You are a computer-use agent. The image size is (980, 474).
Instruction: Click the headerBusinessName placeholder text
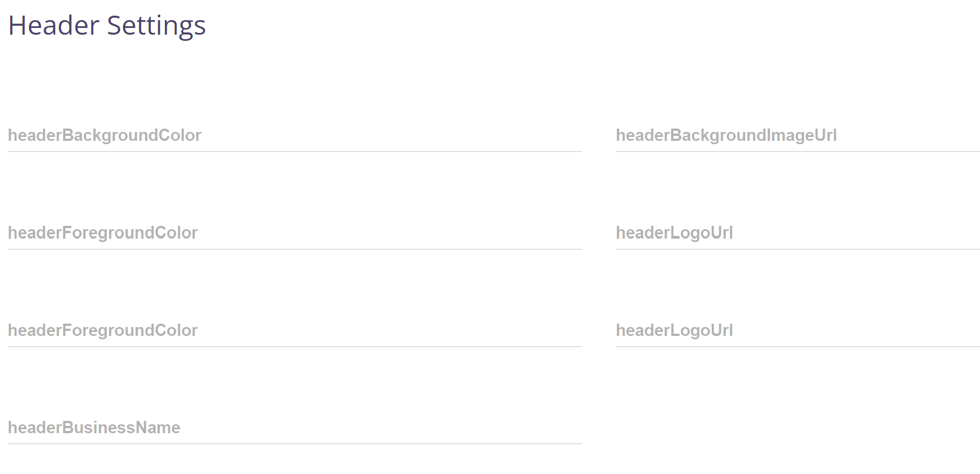tap(94, 428)
